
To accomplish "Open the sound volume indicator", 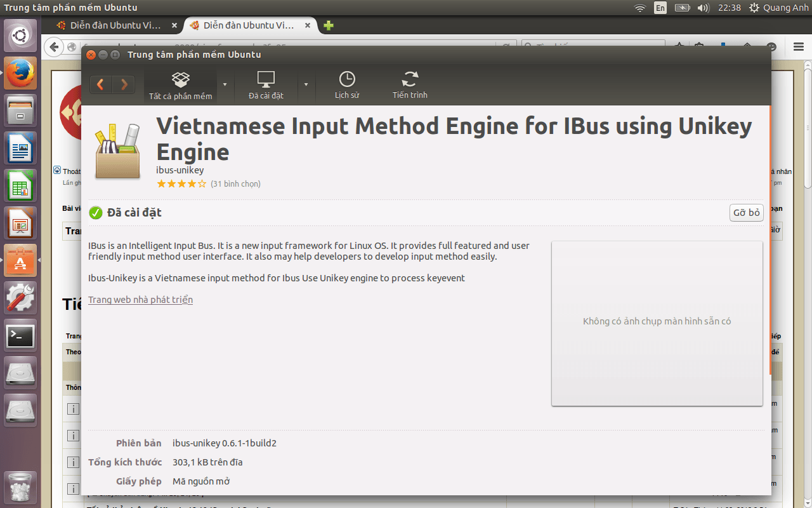I will [703, 8].
